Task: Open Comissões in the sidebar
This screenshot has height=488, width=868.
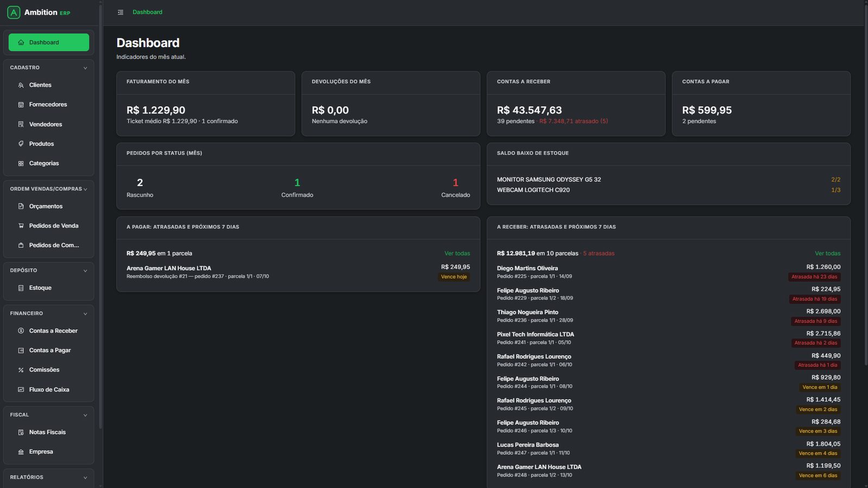Action: (x=49, y=370)
